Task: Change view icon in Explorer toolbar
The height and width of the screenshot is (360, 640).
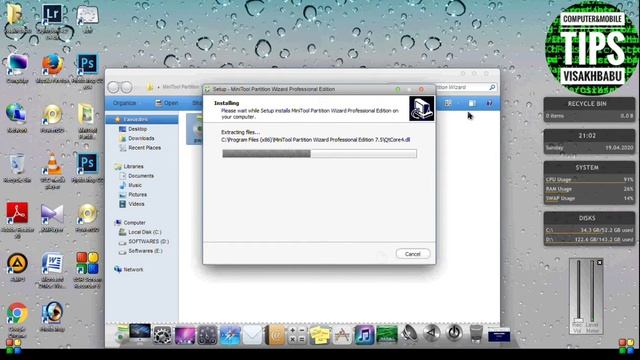Action: pos(448,103)
